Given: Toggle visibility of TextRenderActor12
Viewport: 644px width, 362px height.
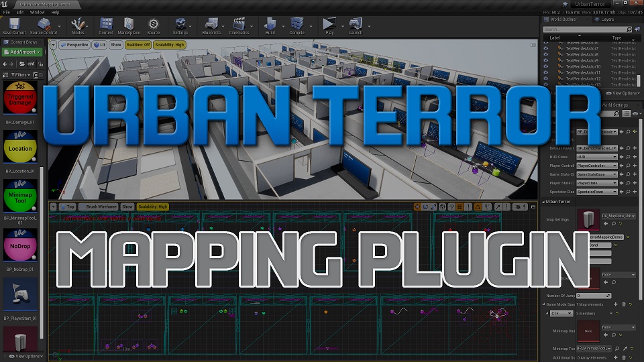Looking at the screenshot, I should [x=546, y=78].
